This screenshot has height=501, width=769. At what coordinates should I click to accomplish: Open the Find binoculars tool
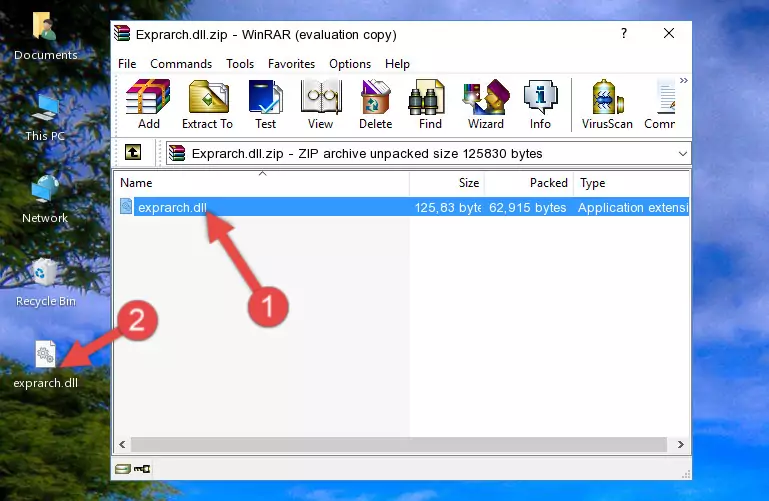tap(430, 104)
